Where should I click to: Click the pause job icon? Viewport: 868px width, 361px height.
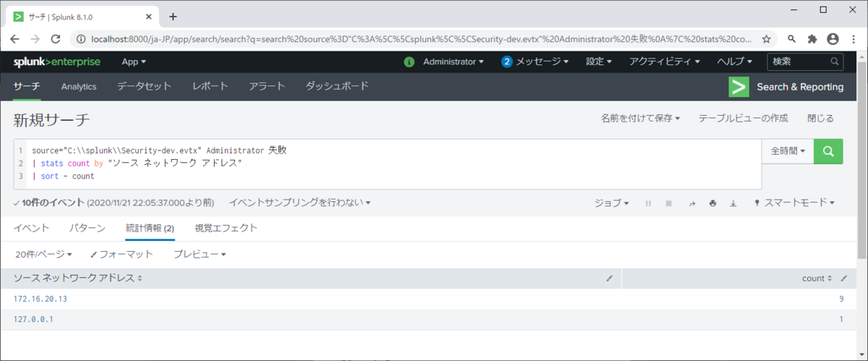tap(648, 203)
